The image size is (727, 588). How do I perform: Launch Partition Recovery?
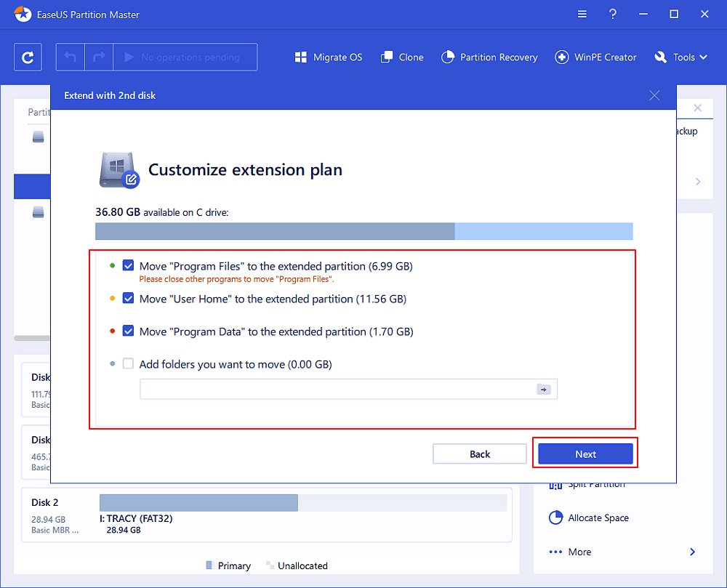point(489,57)
